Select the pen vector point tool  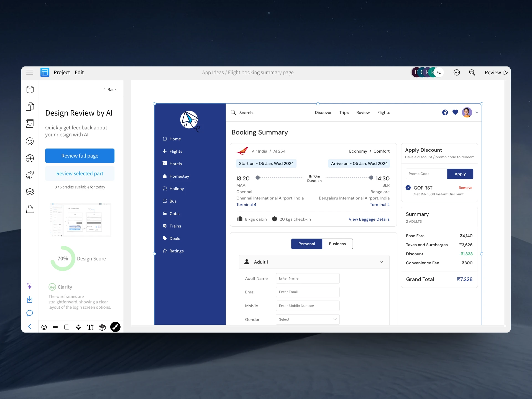78,327
